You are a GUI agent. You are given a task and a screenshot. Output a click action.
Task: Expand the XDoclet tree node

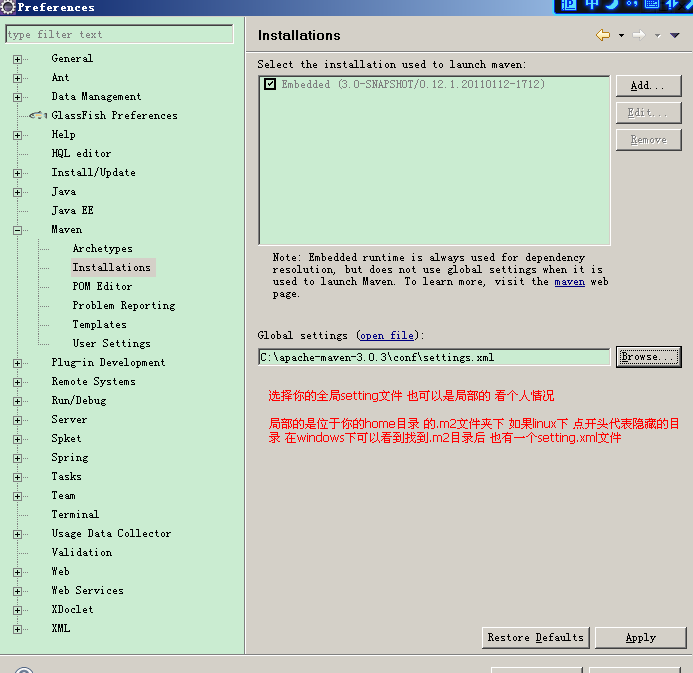[17, 610]
